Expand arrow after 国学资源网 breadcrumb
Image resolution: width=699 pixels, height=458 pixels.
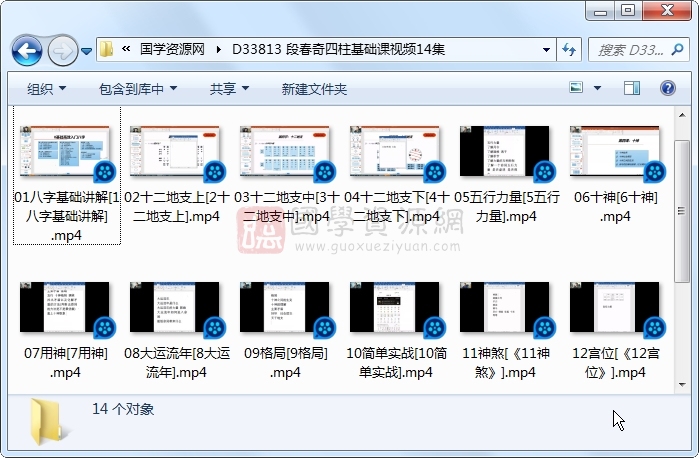pyautogui.click(x=218, y=50)
